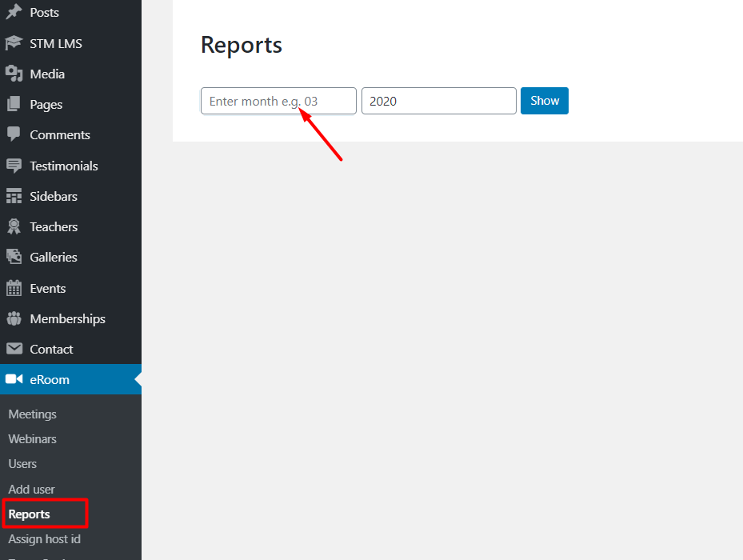The height and width of the screenshot is (560, 743).
Task: Go to Users under eRoom
Action: click(22, 464)
